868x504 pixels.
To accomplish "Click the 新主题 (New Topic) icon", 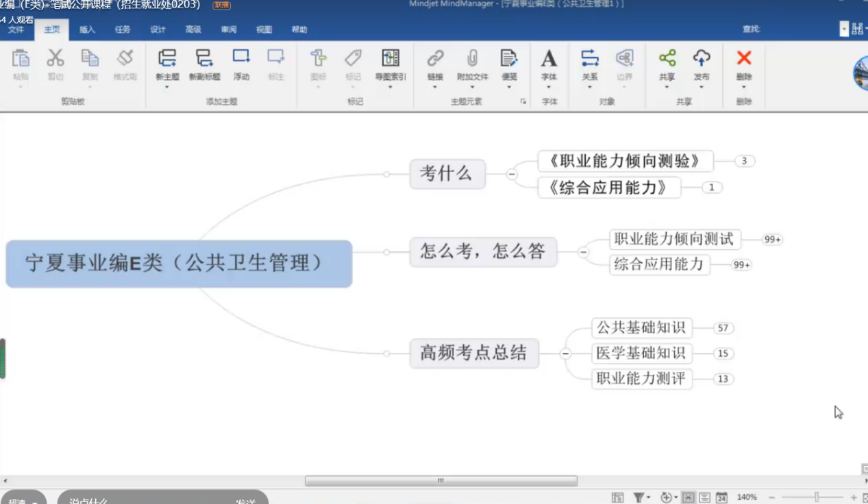I will point(167,59).
